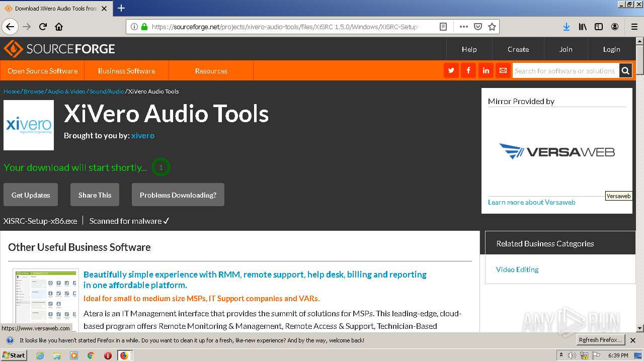Screen dimensions: 644x362
Task: Open the Firefox home page
Action: click(x=59, y=27)
